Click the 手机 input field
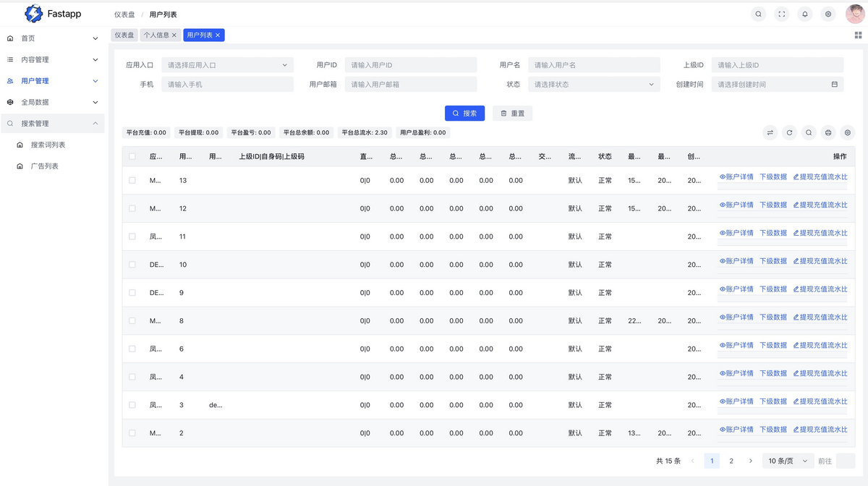Screen dimensions: 868x486 [228, 85]
